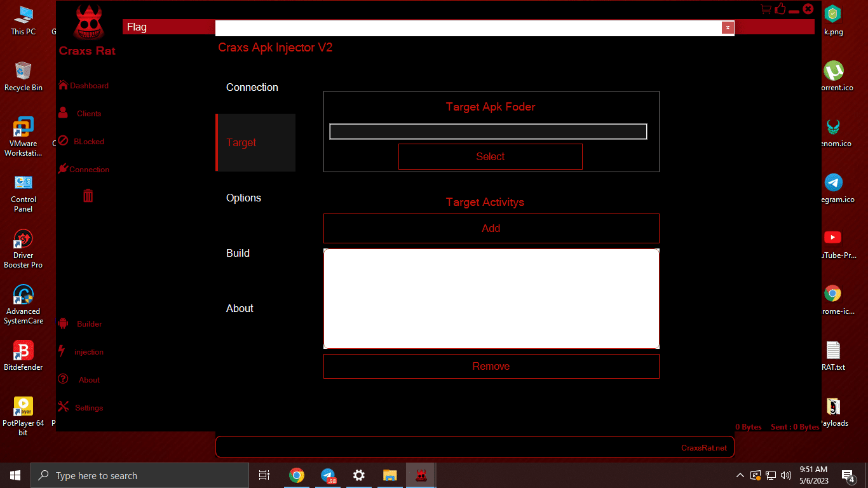Switch to the Target tab
Screen dimensions: 868x488
pyautogui.click(x=255, y=142)
